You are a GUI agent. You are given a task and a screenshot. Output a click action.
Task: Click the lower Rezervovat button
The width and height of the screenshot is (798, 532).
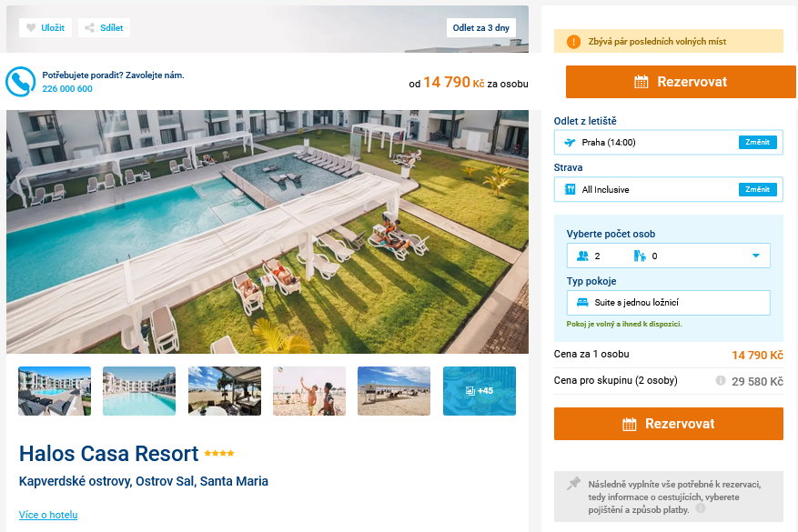coord(668,424)
